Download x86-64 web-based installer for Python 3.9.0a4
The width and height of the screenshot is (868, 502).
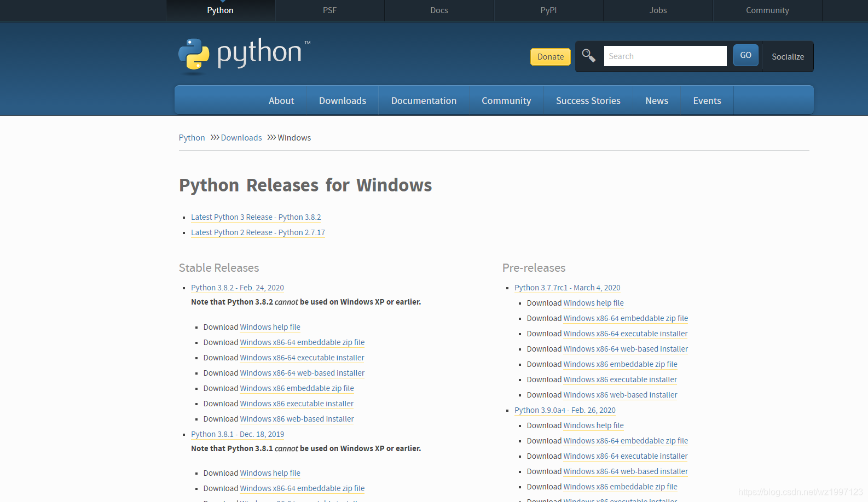tap(626, 471)
